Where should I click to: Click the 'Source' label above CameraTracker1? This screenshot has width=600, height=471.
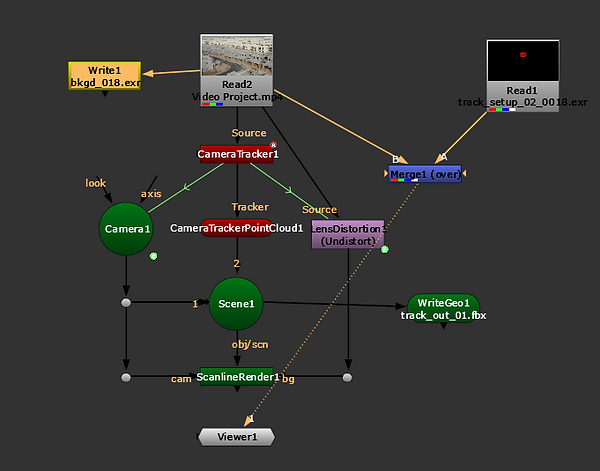249,133
